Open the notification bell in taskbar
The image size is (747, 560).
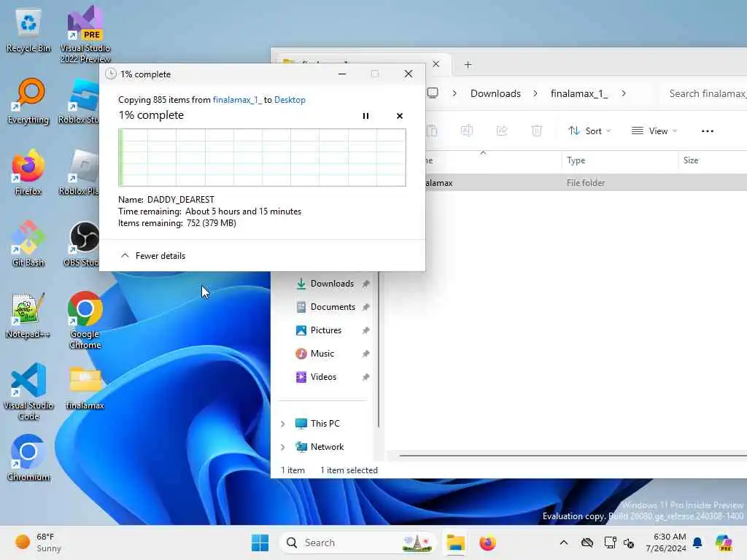tap(697, 542)
